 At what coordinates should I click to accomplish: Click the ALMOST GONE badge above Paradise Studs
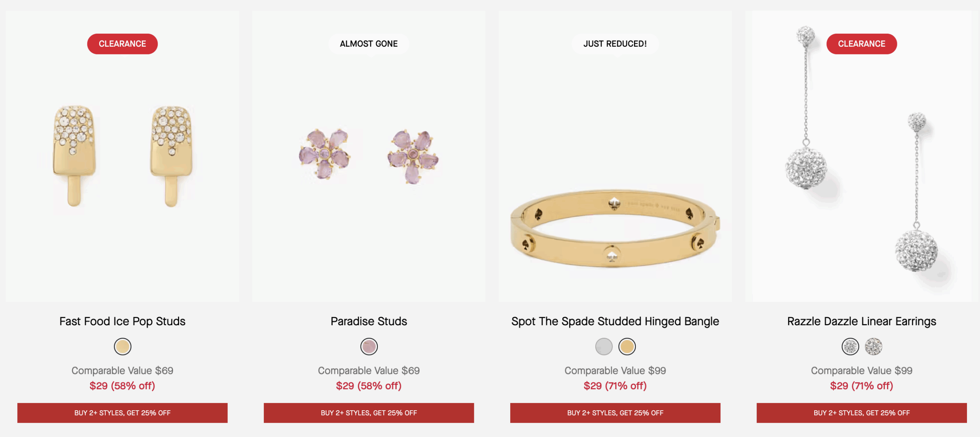(x=369, y=44)
